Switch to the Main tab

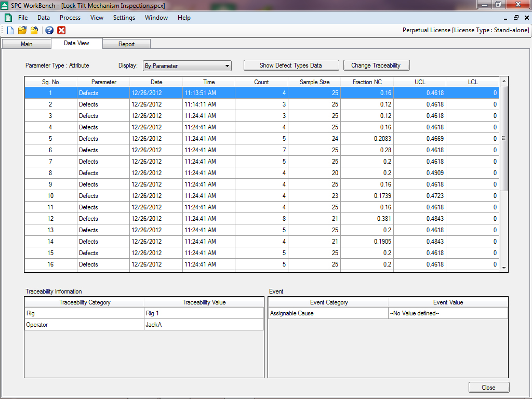point(26,44)
